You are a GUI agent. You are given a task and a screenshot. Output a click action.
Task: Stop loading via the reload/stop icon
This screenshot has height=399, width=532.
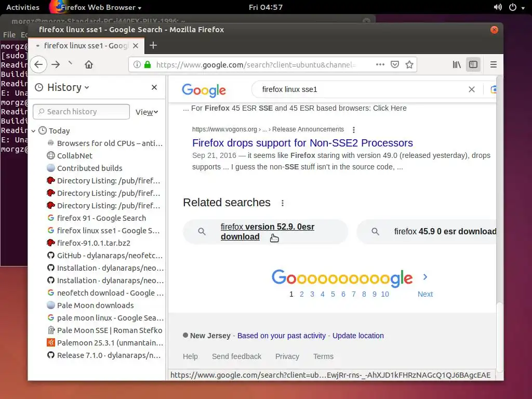70,63
